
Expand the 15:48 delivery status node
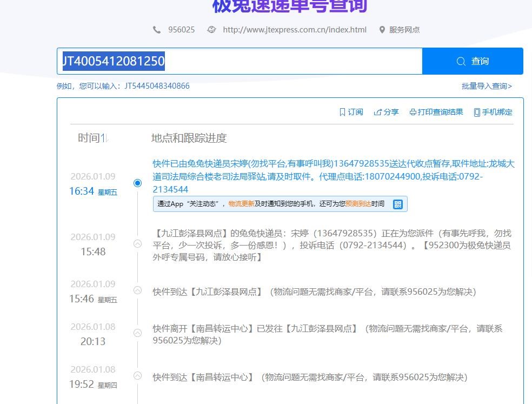click(137, 244)
